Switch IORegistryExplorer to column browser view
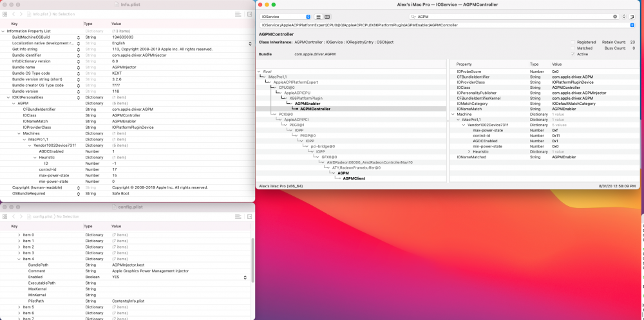This screenshot has width=644, height=320. (327, 17)
